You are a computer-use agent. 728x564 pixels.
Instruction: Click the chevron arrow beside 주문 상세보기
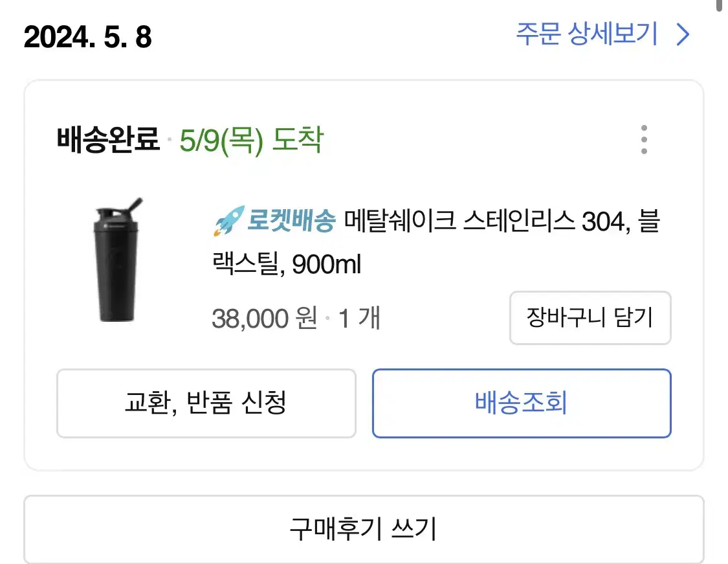click(x=683, y=35)
